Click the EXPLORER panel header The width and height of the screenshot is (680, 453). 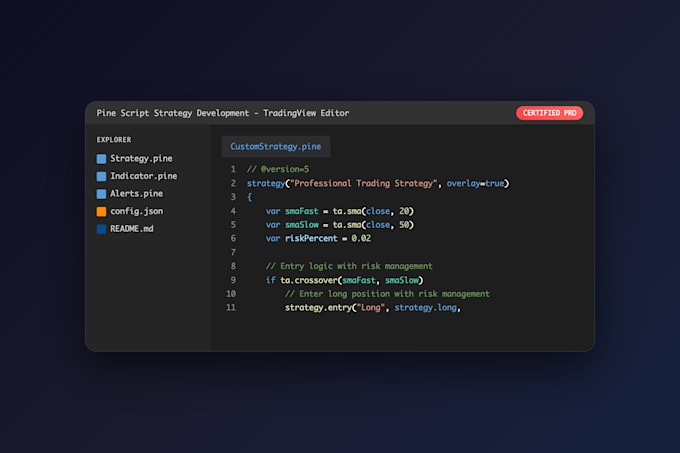pyautogui.click(x=114, y=140)
